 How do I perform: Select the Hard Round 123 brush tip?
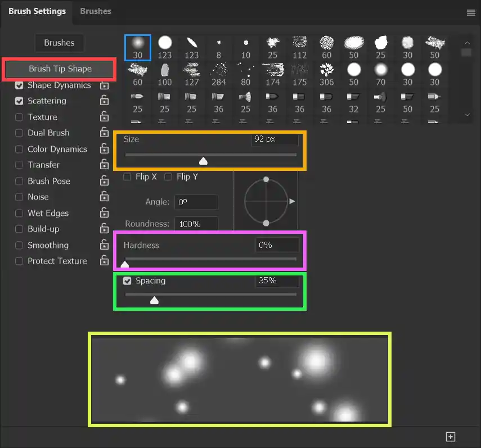[164, 44]
